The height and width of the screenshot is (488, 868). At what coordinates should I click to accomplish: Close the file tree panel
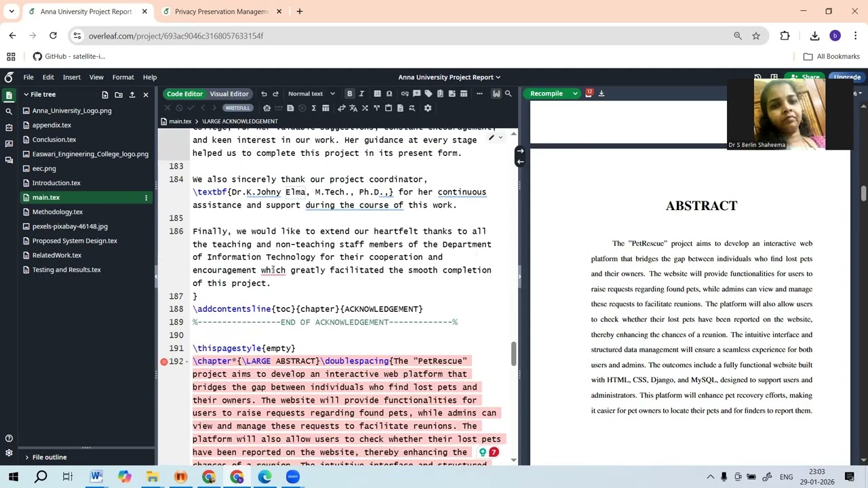click(146, 95)
